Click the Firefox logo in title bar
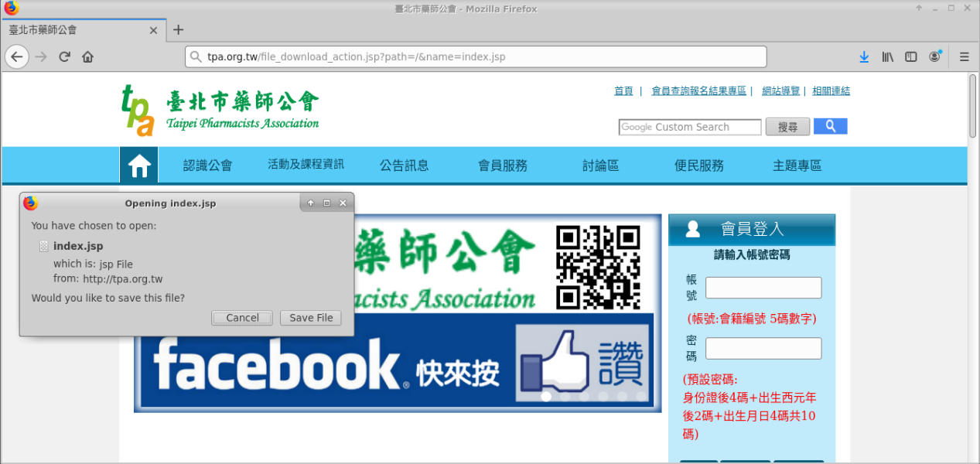Image resolution: width=980 pixels, height=464 pixels. [11, 9]
